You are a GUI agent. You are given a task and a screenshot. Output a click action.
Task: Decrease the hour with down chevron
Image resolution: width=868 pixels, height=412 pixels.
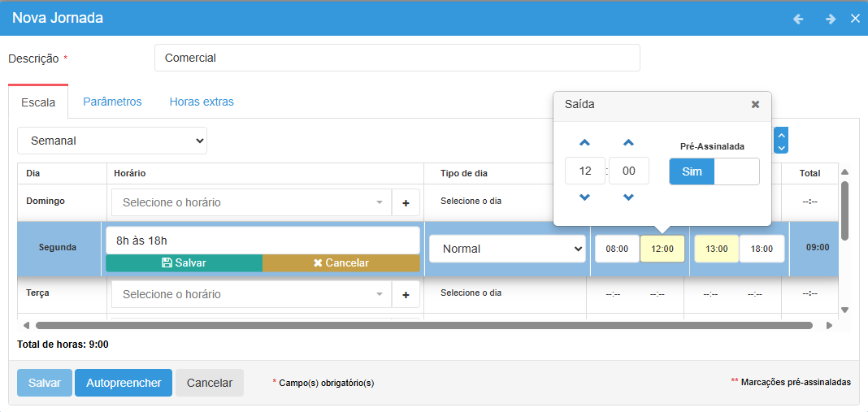(x=584, y=197)
